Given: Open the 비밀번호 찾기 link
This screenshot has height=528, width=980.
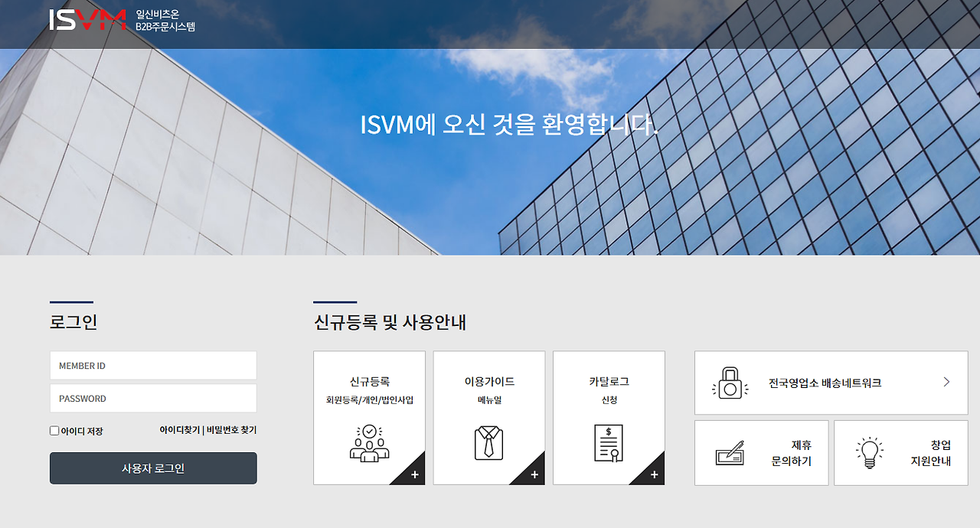Looking at the screenshot, I should point(230,430).
